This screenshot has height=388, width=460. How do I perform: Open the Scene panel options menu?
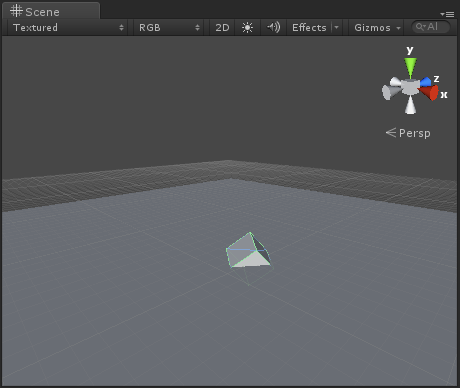[447, 14]
